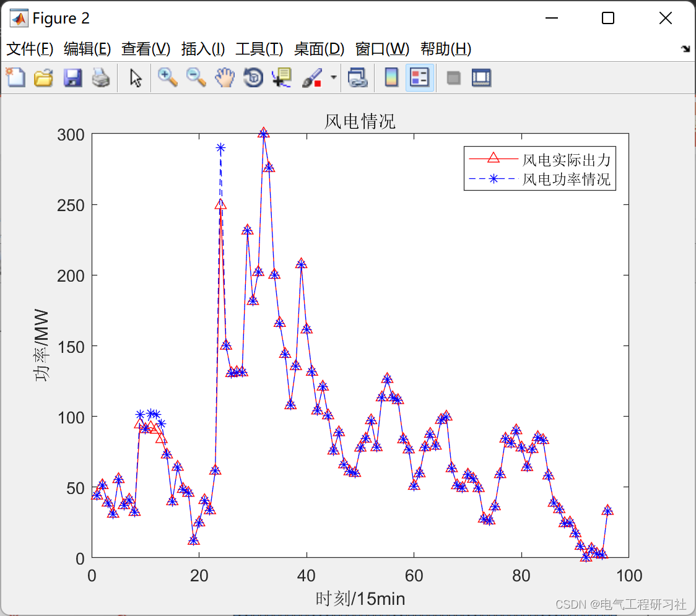Click the Link Plot icon
The image size is (696, 616).
tap(358, 77)
